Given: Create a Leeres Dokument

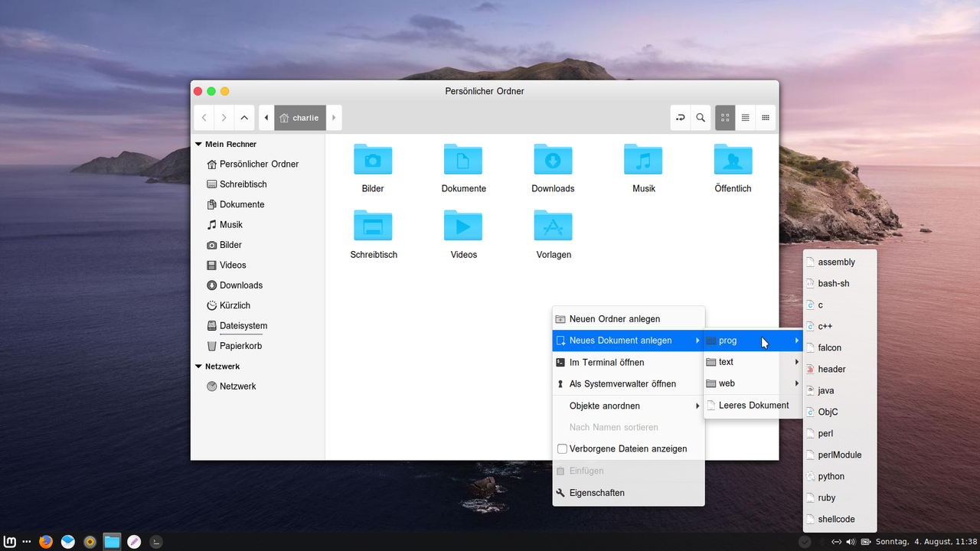Looking at the screenshot, I should click(x=753, y=406).
